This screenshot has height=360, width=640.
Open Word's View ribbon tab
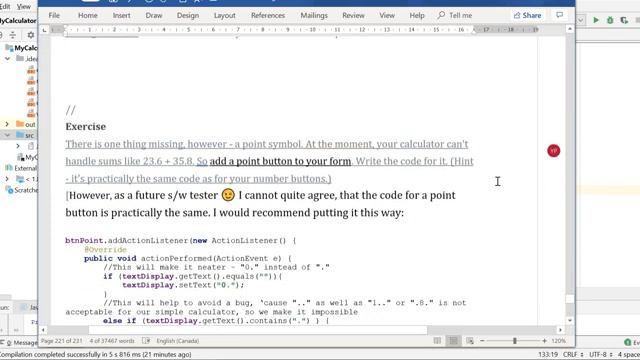click(387, 16)
